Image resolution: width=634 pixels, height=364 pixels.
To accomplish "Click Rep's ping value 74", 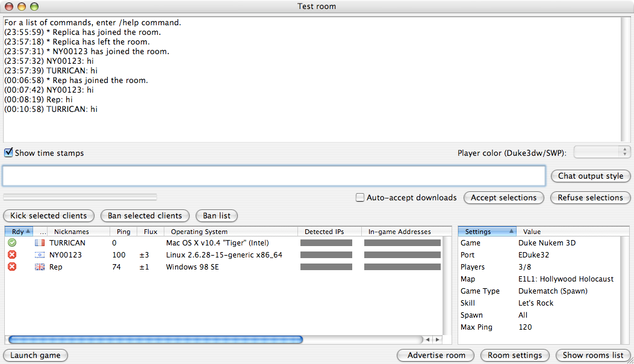I will coord(116,267).
